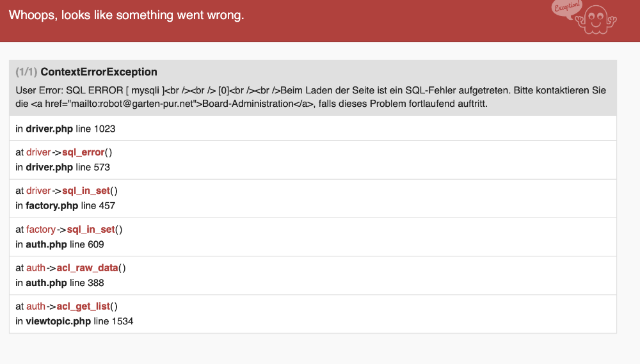The height and width of the screenshot is (364, 640).
Task: Click the "Exception!" speech bubble
Action: click(566, 8)
